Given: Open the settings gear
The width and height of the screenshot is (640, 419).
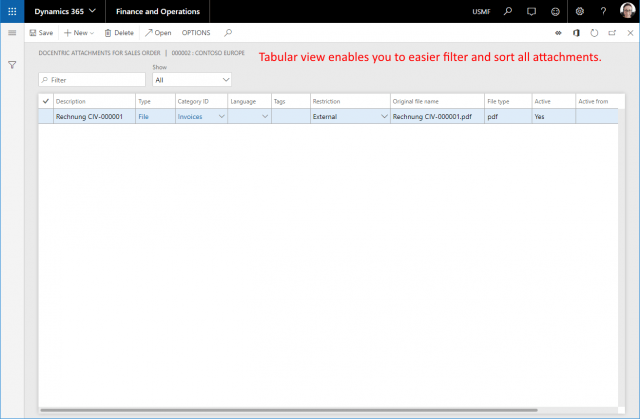Looking at the screenshot, I should [x=580, y=11].
